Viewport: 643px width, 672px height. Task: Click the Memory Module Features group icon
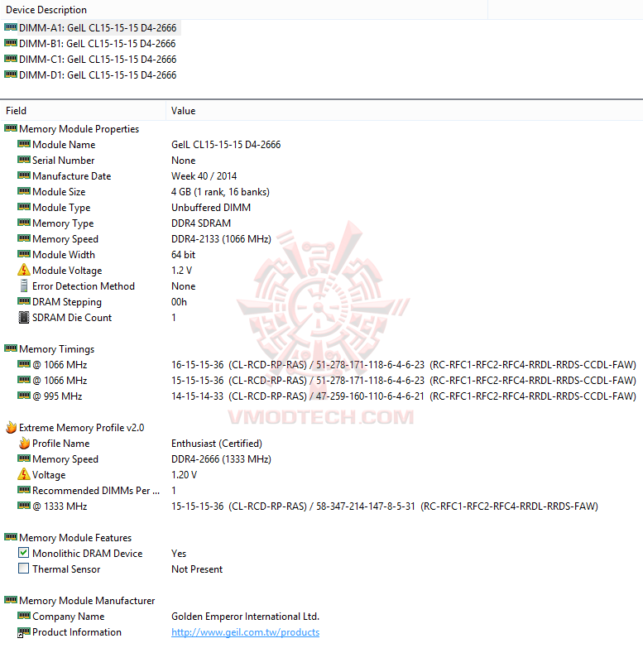coord(11,537)
